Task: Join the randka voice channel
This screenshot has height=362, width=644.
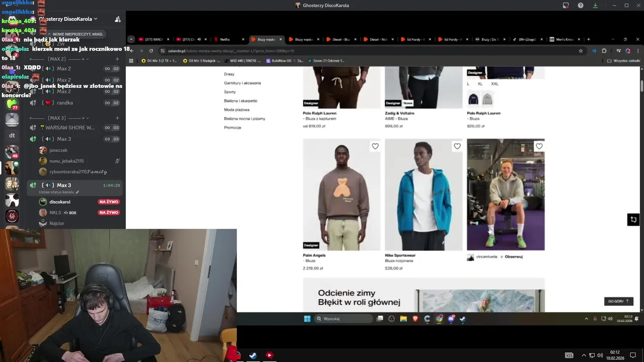Action: point(74,103)
